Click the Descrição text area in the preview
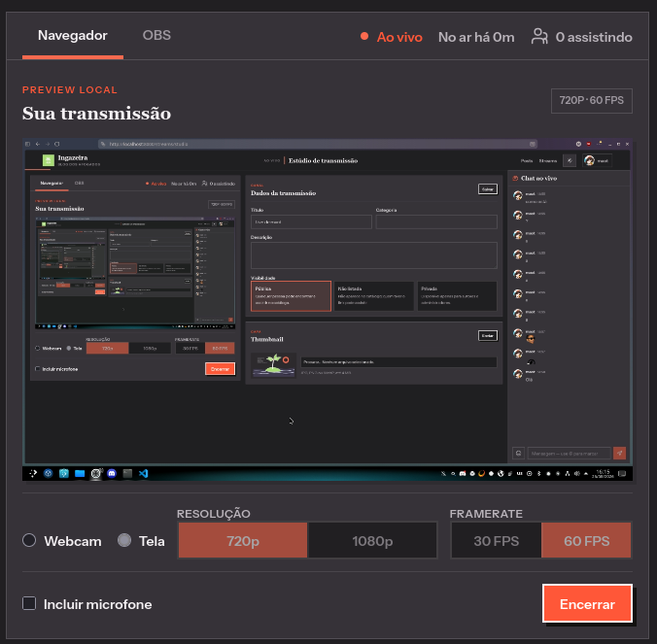The height and width of the screenshot is (644, 657). [x=374, y=255]
